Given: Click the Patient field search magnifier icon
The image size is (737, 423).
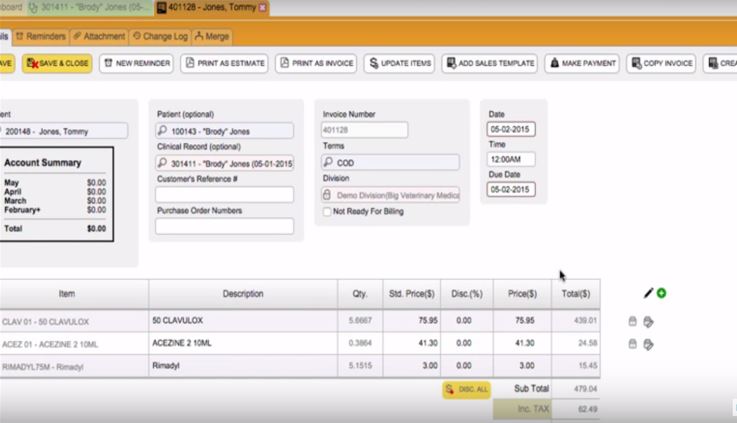Looking at the screenshot, I should coord(162,131).
